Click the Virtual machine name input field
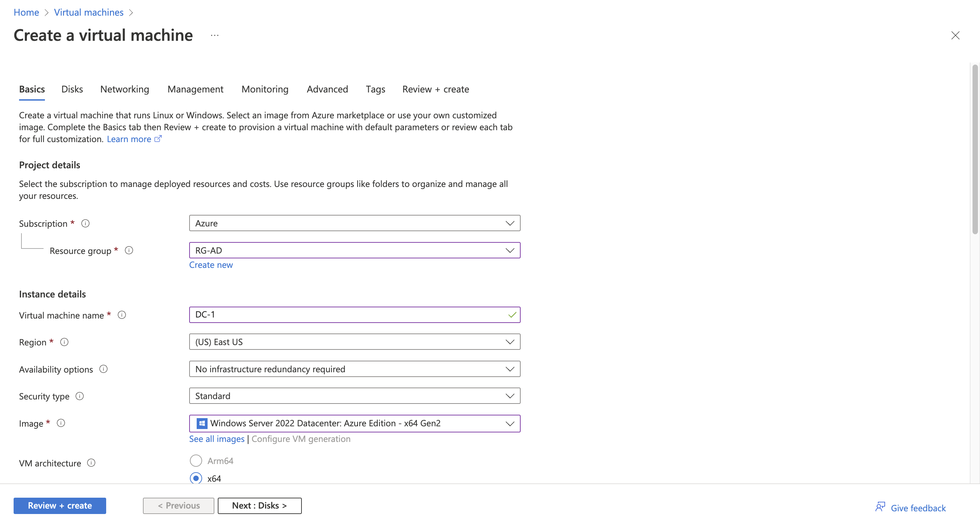980x531 pixels. [354, 314]
